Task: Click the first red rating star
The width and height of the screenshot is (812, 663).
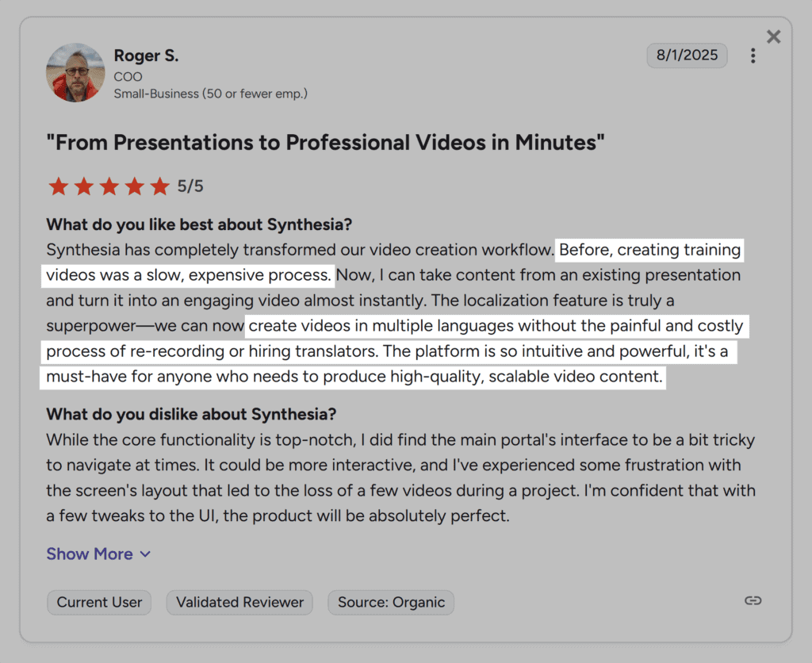Action: click(59, 186)
